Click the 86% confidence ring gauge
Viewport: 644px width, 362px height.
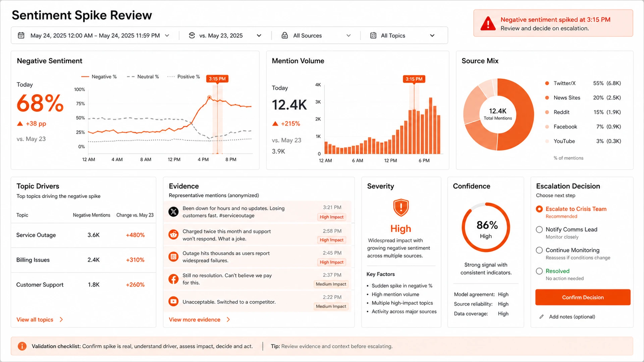(x=486, y=227)
